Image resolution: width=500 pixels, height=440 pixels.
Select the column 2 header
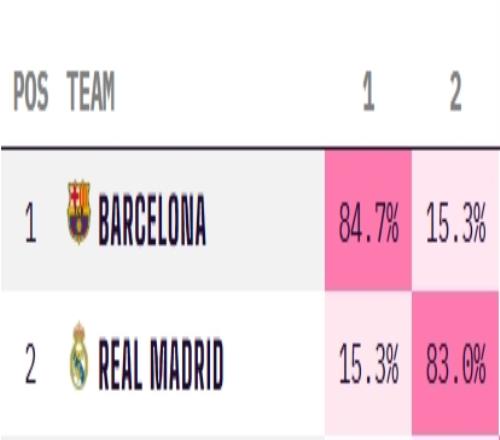456,92
